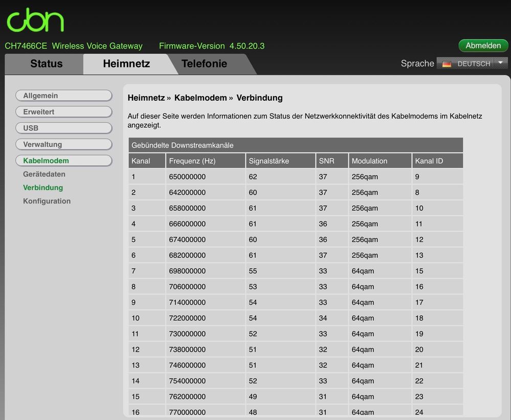Click the Frequenz (Hz) column header

click(205, 161)
